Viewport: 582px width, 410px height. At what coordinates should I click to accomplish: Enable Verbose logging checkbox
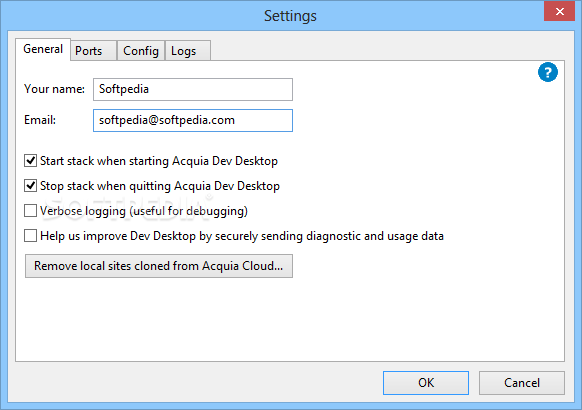click(30, 210)
